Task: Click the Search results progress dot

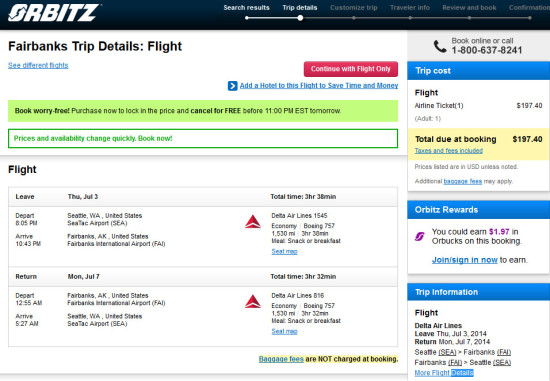Action: [247, 18]
